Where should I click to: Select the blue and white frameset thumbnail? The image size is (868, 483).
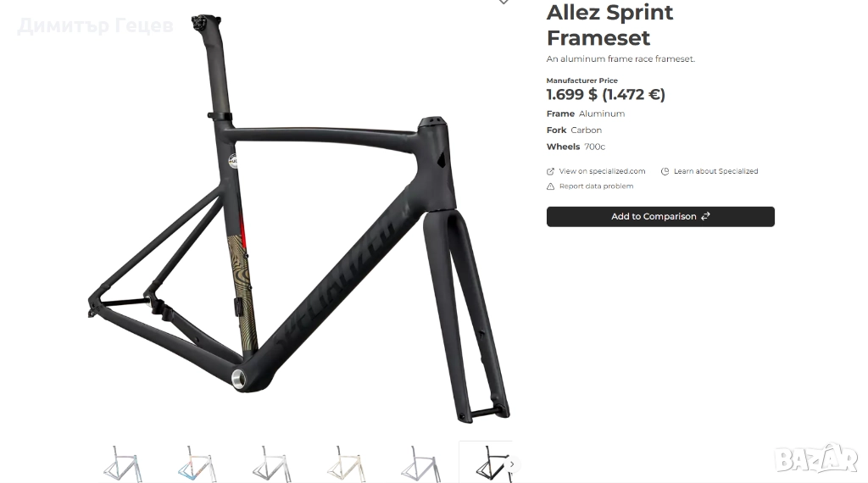197,464
